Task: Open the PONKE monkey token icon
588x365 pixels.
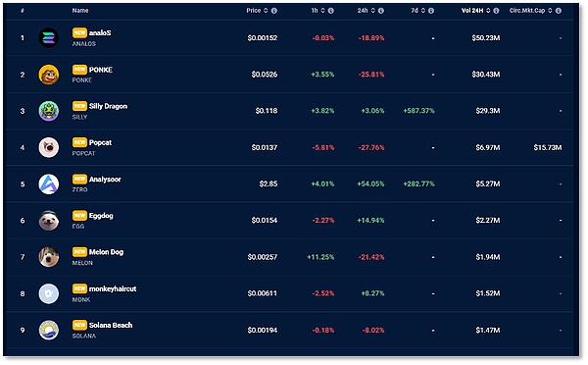Action: 49,75
